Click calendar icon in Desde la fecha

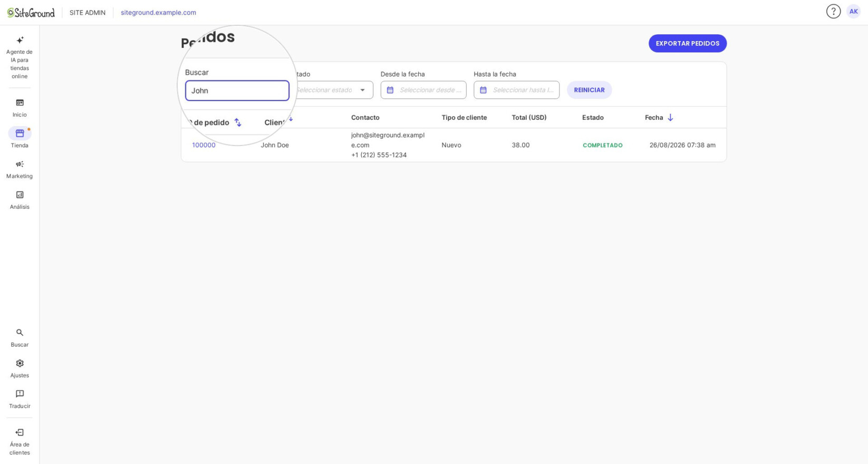click(390, 90)
